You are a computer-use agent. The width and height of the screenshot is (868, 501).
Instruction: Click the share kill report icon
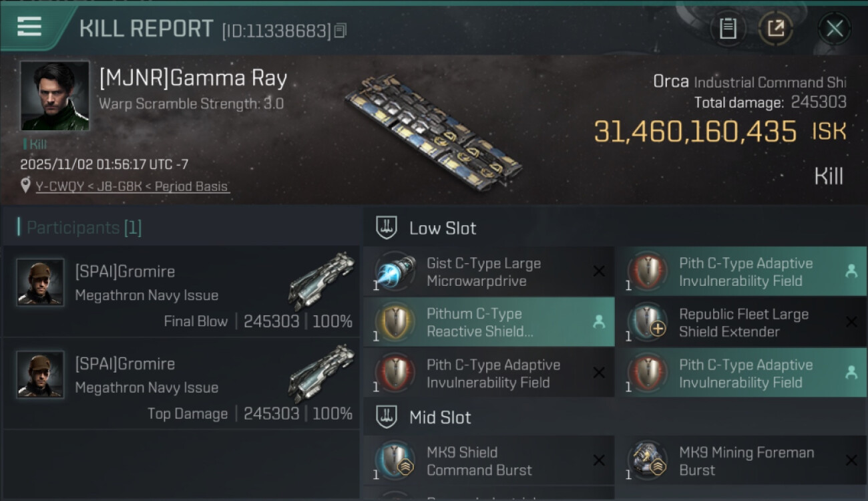pyautogui.click(x=776, y=29)
